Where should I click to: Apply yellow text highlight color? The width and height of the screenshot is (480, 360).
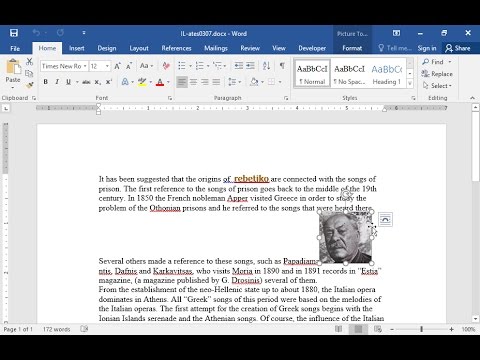[x=142, y=82]
